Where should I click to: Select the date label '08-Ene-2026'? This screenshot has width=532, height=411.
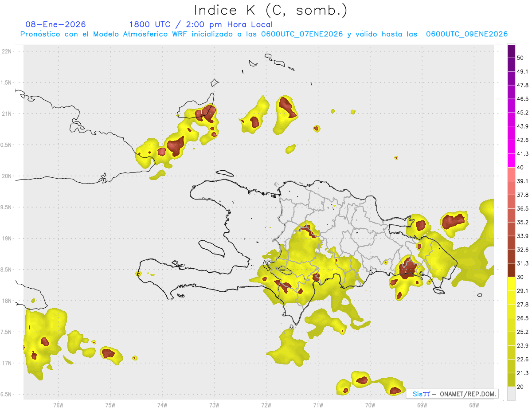pyautogui.click(x=55, y=24)
